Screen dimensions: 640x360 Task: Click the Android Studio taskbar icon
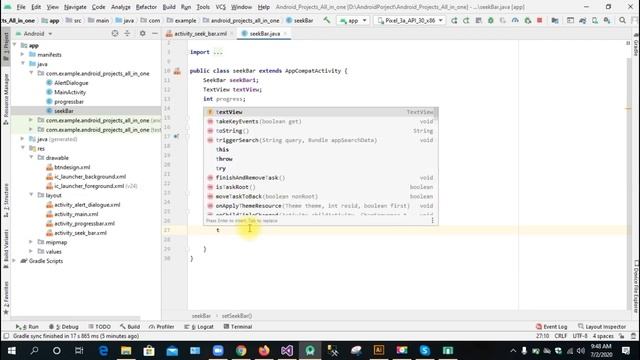point(310,351)
